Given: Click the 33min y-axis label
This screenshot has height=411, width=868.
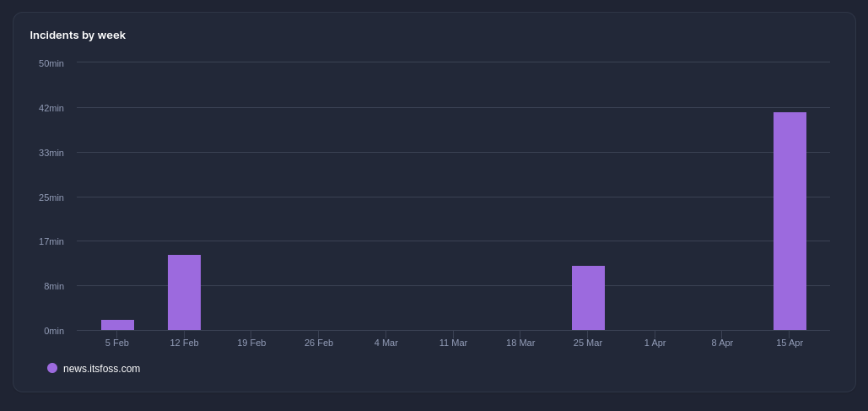Looking at the screenshot, I should tap(51, 153).
